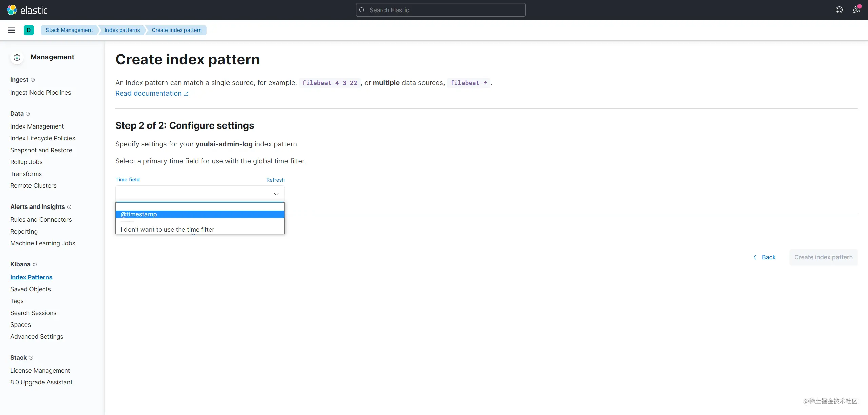Open Ingest Node Pipelines
This screenshot has width=868, height=415.
click(41, 93)
